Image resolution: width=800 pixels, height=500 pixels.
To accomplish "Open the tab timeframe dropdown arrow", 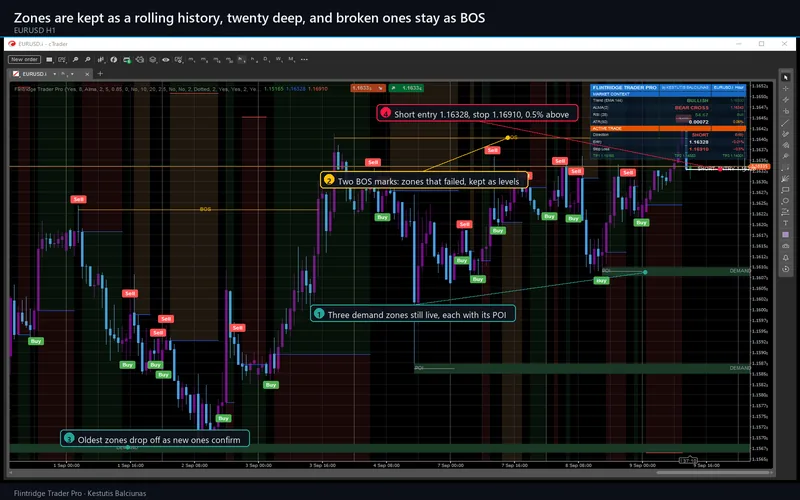I will [x=72, y=74].
